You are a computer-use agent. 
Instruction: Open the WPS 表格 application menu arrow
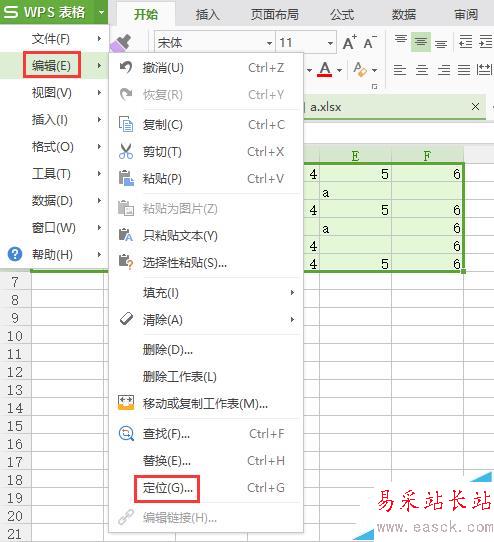pos(101,12)
